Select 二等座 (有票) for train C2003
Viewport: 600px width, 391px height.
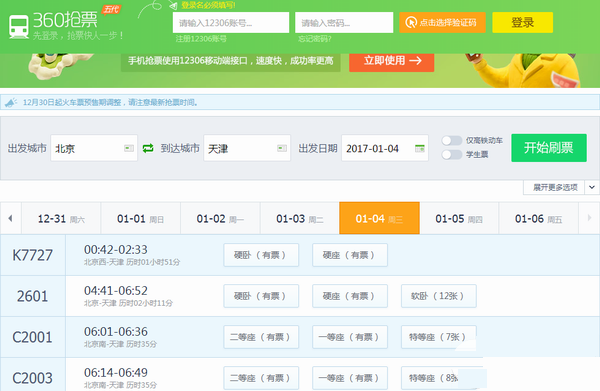tap(261, 378)
